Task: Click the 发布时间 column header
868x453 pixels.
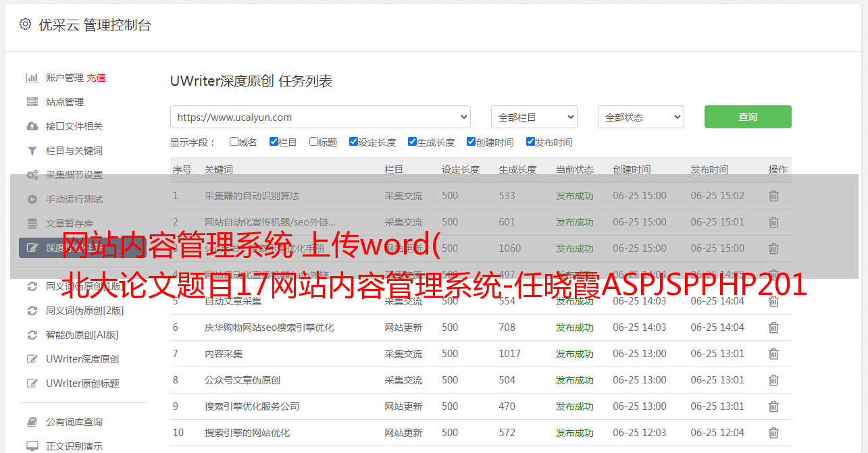Action: [709, 169]
